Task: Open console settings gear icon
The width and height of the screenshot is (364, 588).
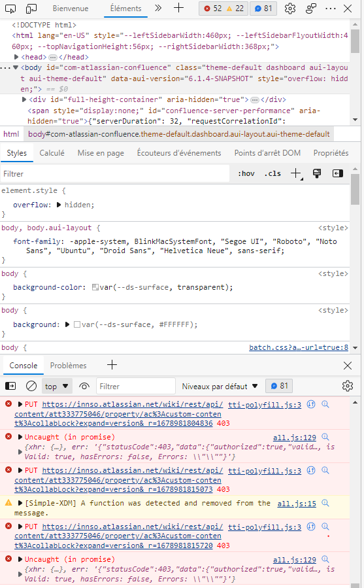Action: coord(348,386)
